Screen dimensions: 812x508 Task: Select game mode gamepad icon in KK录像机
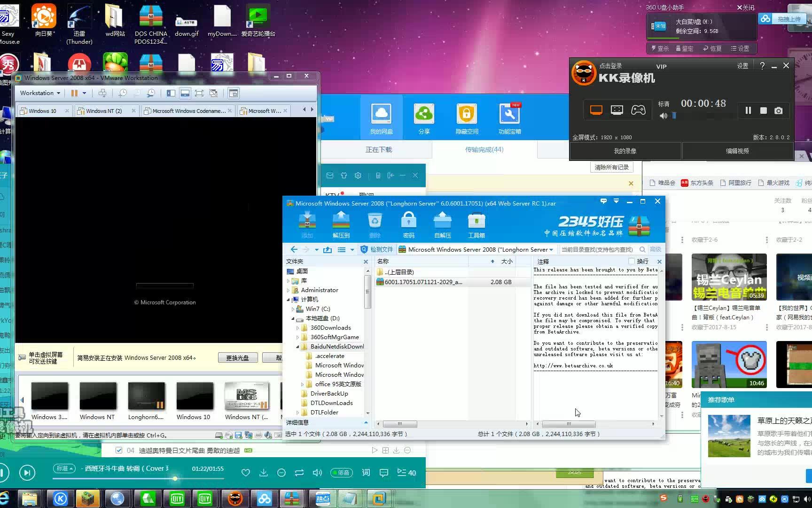(638, 110)
